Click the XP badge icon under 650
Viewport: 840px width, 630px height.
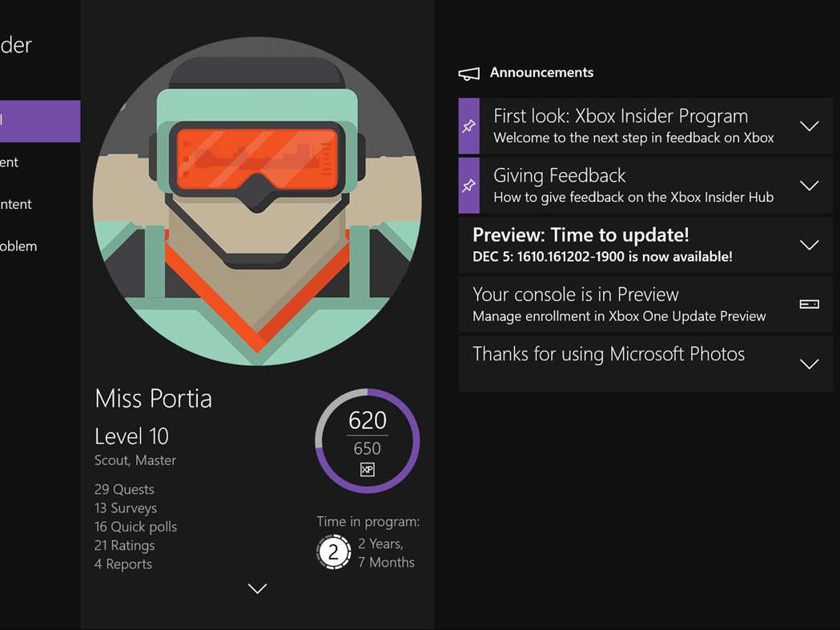click(367, 470)
